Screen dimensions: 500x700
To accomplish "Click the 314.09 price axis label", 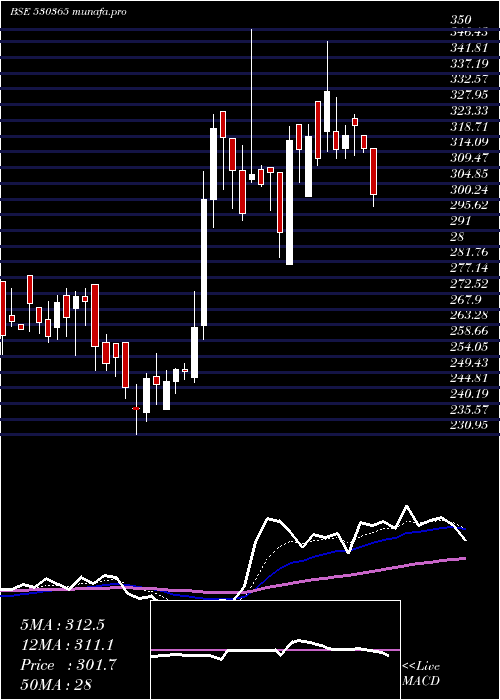I will click(468, 142).
